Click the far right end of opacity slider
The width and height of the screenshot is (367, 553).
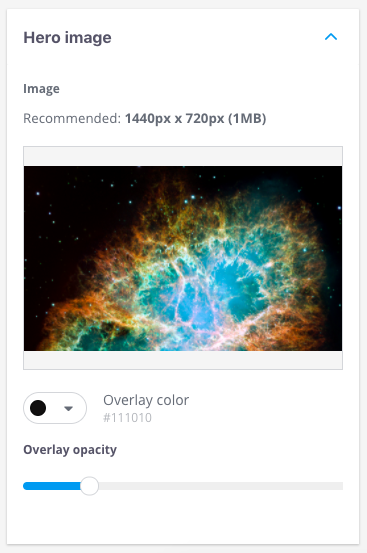[340, 486]
